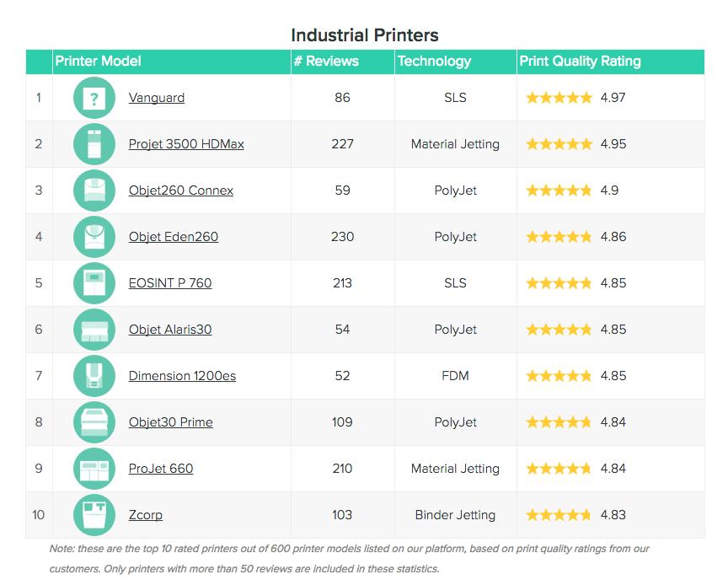Click the Vanguard question-mark printer icon
Screen dimensions: 728x585
94,98
